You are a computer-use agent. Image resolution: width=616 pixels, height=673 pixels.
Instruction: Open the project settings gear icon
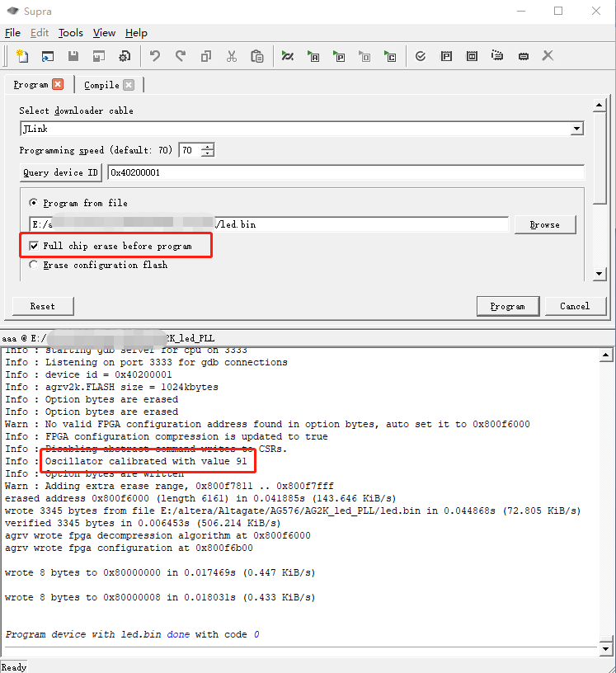click(x=125, y=56)
